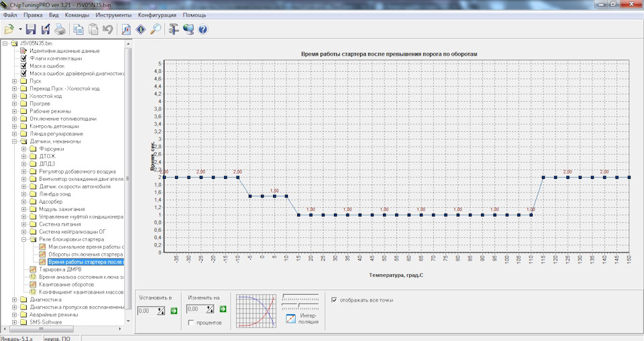Click the Save As floppy with pencil icon
The width and height of the screenshot is (644, 341).
point(46,29)
